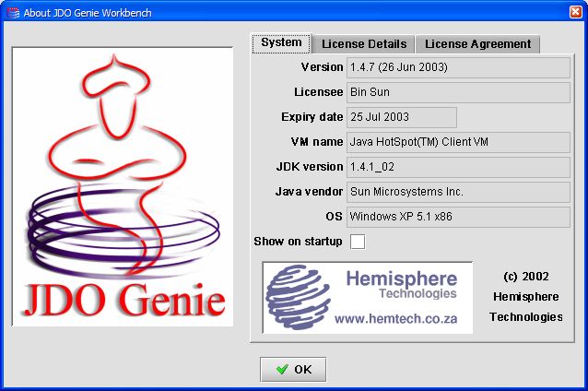
Task: Click the OK button
Action: 293,370
